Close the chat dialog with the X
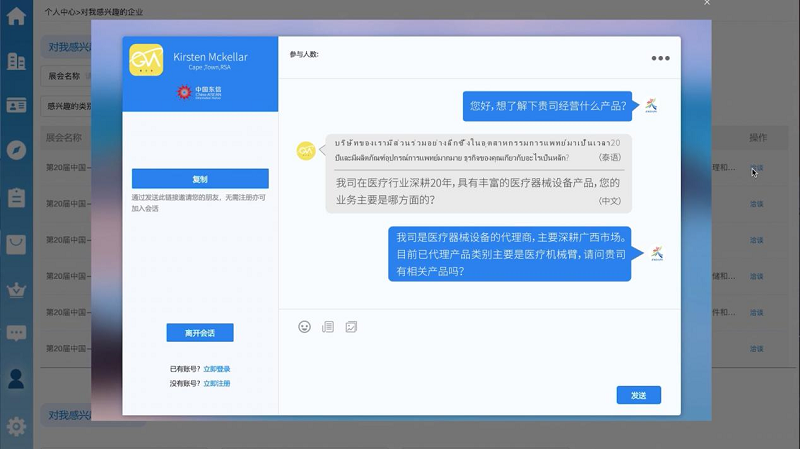Viewport: 800px width, 449px height. coord(707,3)
